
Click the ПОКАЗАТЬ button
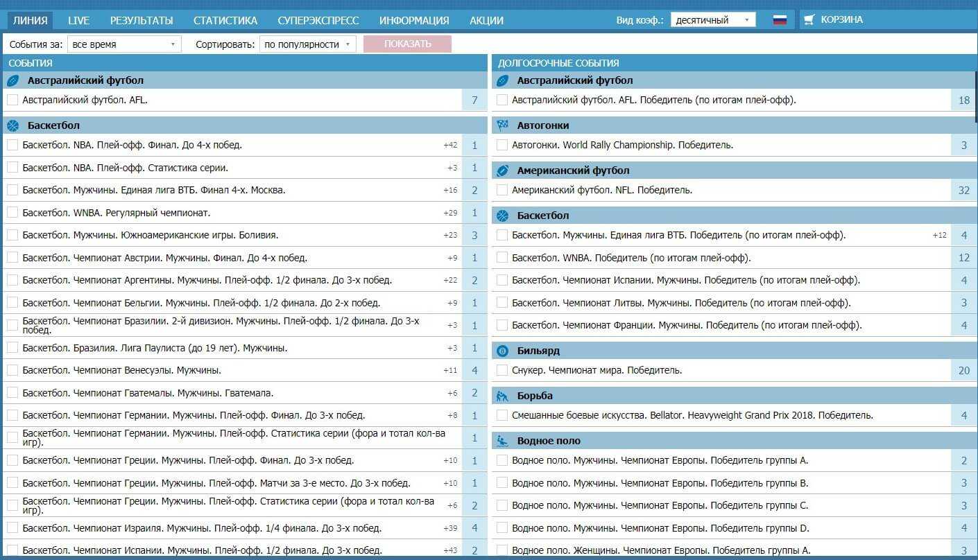[x=407, y=44]
